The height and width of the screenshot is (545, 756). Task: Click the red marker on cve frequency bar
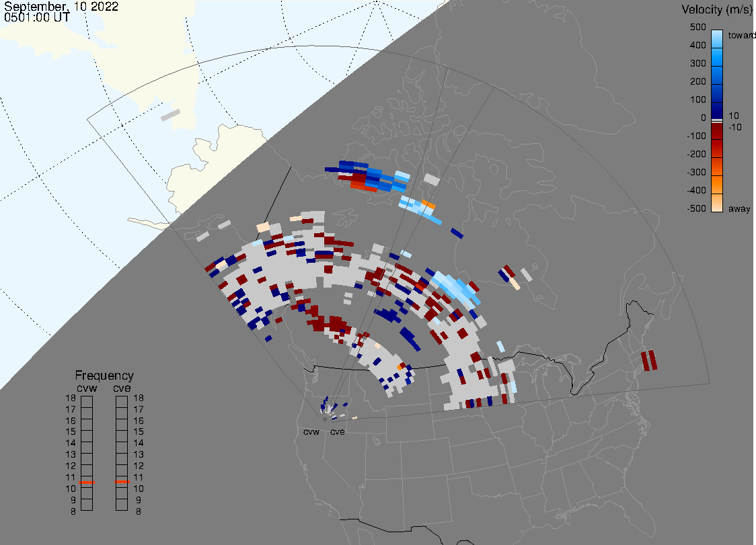coord(122,482)
